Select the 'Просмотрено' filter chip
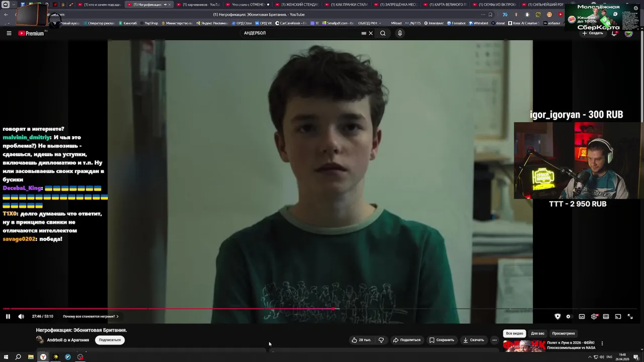This screenshot has height=362, width=644. click(563, 333)
